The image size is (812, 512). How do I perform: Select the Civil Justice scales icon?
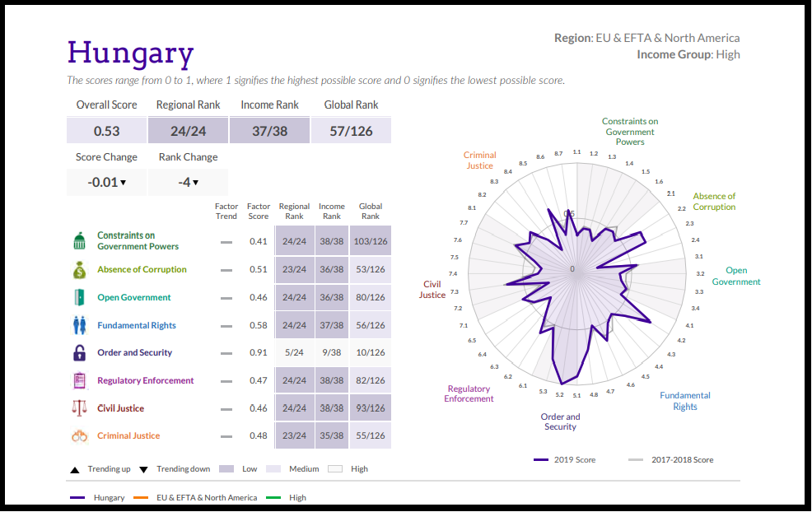pos(79,408)
